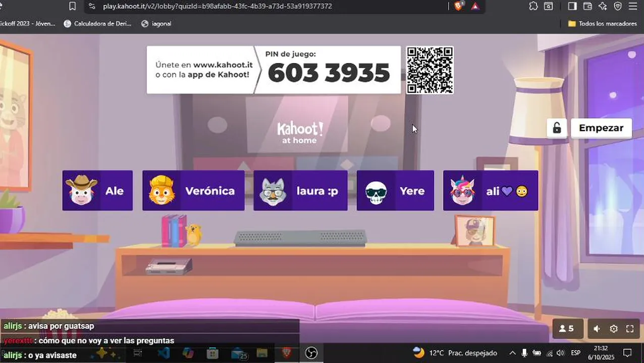Screen dimensions: 644x363
Task: Open Leo AI sparkle icon
Action: (x=603, y=6)
